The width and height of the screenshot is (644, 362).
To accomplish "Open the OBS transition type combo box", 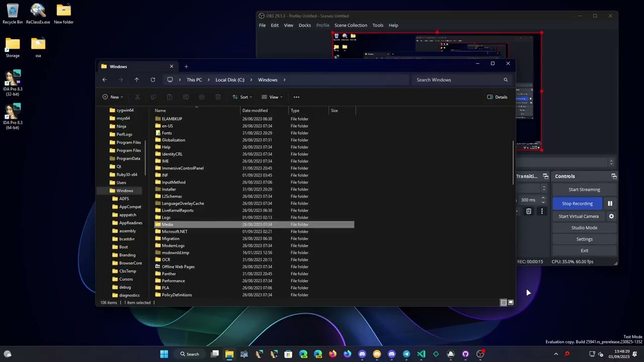I will point(531,189).
